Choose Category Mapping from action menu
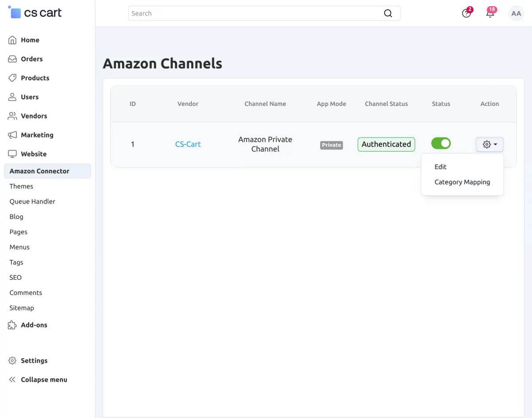Image resolution: width=532 pixels, height=418 pixels. pos(462,182)
